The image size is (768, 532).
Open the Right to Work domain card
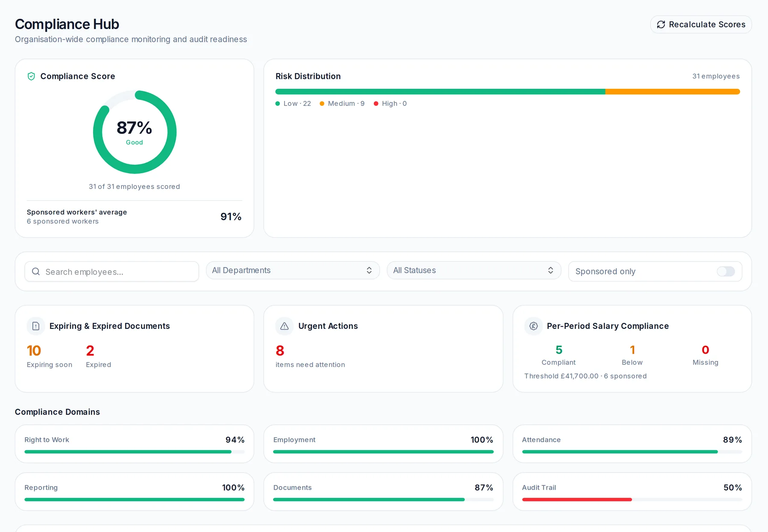134,444
